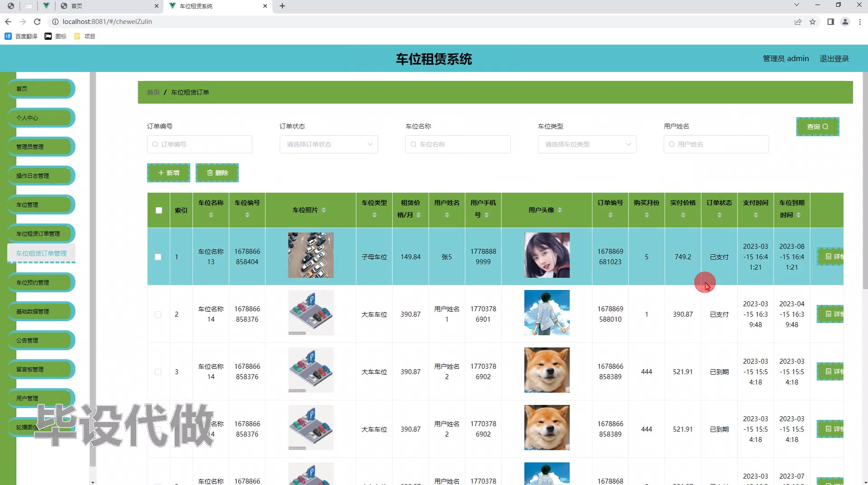The height and width of the screenshot is (485, 868).
Task: Go back with browser back arrow
Action: [8, 22]
